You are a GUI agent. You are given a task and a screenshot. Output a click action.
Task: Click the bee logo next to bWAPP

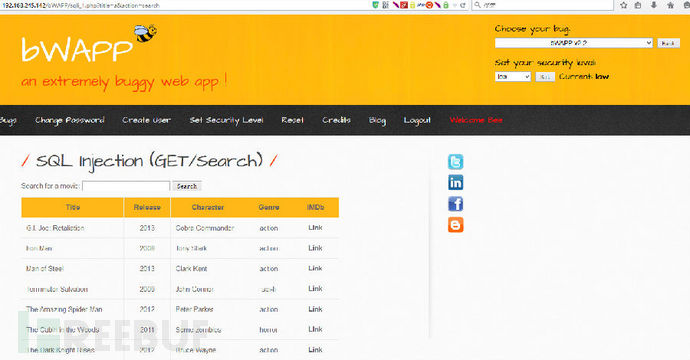click(146, 33)
